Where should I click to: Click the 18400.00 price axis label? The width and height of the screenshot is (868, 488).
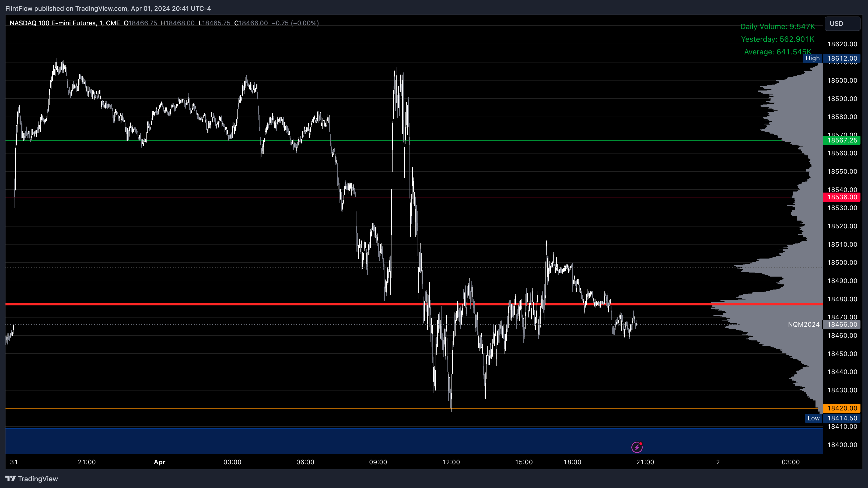(x=842, y=445)
